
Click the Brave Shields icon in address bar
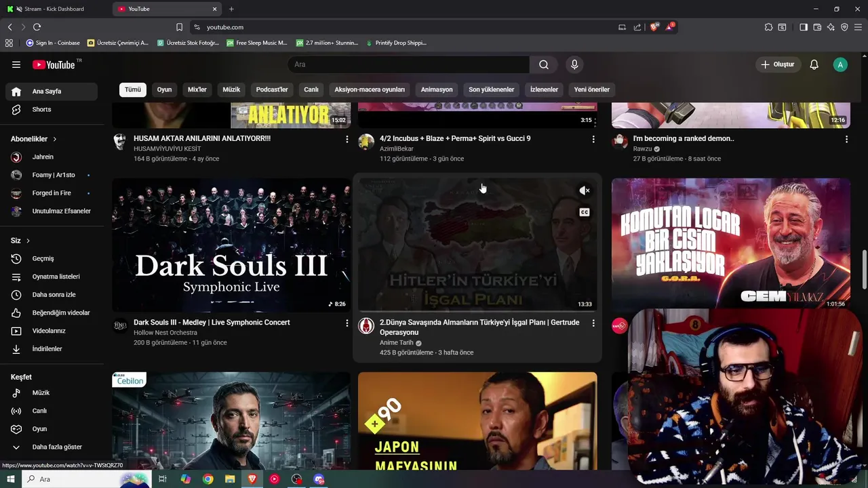coord(654,27)
